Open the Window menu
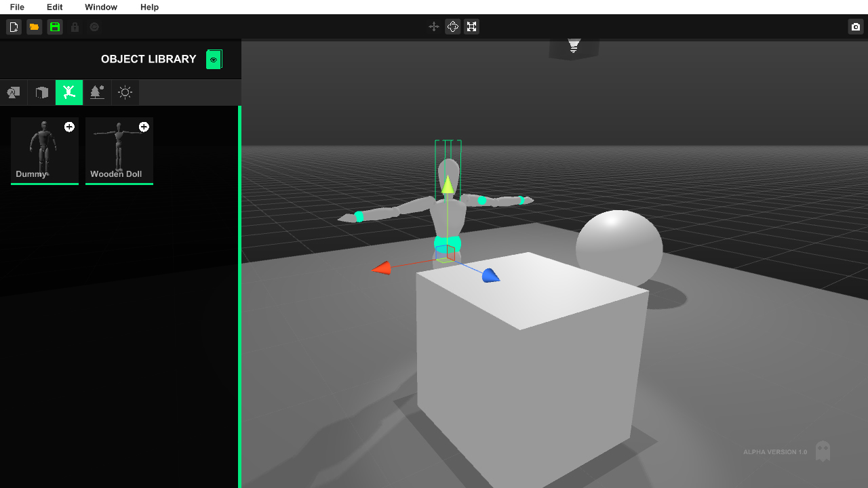 100,7
